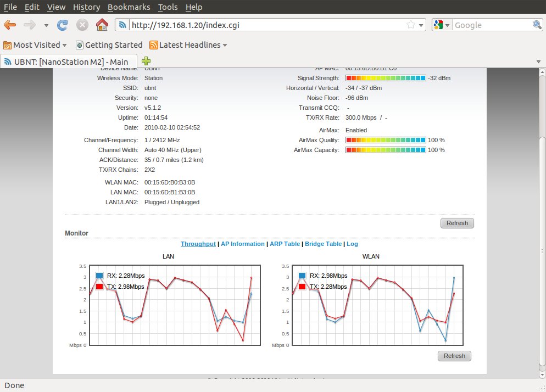This screenshot has width=546, height=392.
Task: Expand the Most Visited bookmarks dropdown
Action: click(35, 45)
